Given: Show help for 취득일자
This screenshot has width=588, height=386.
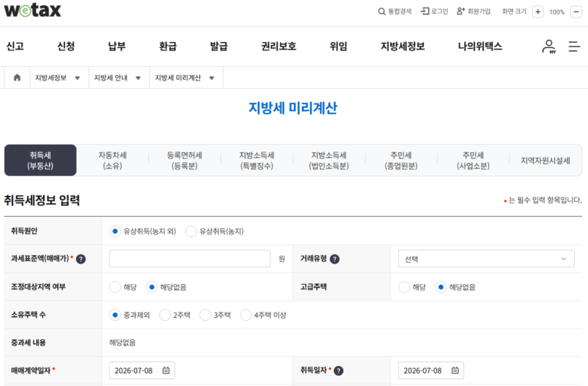Looking at the screenshot, I should (x=338, y=371).
